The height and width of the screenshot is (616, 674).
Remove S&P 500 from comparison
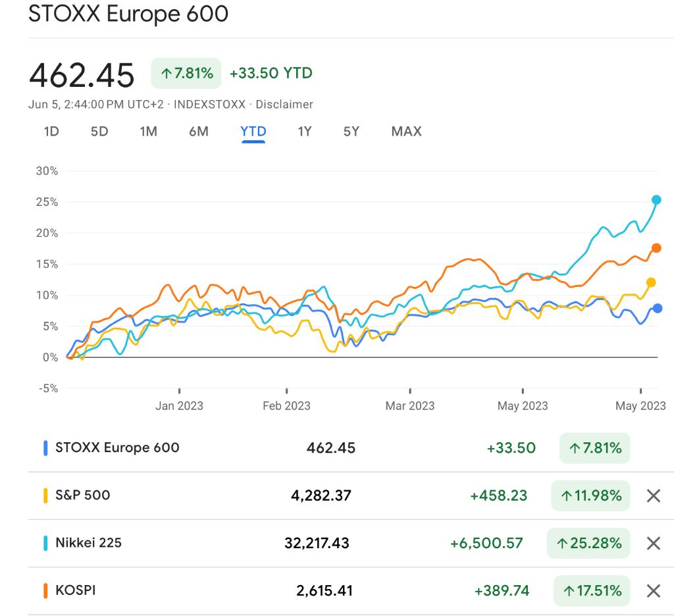click(x=653, y=496)
